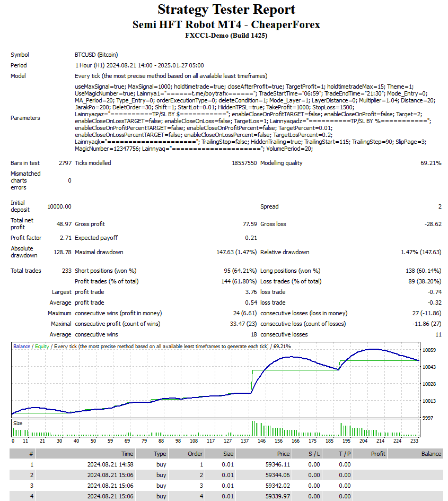This screenshot has width=448, height=501.
Task: Select the profit trades value "144 (61.80%)"
Action: (x=239, y=281)
